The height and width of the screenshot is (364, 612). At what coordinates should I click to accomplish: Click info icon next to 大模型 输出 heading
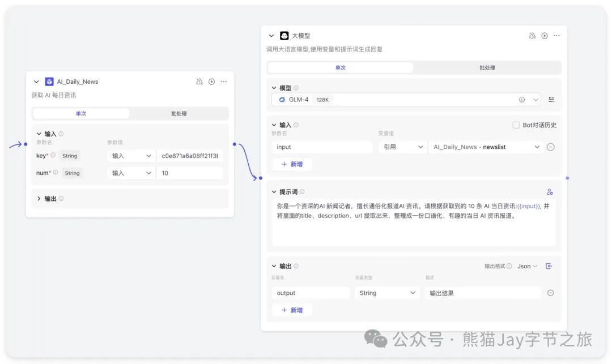click(296, 266)
